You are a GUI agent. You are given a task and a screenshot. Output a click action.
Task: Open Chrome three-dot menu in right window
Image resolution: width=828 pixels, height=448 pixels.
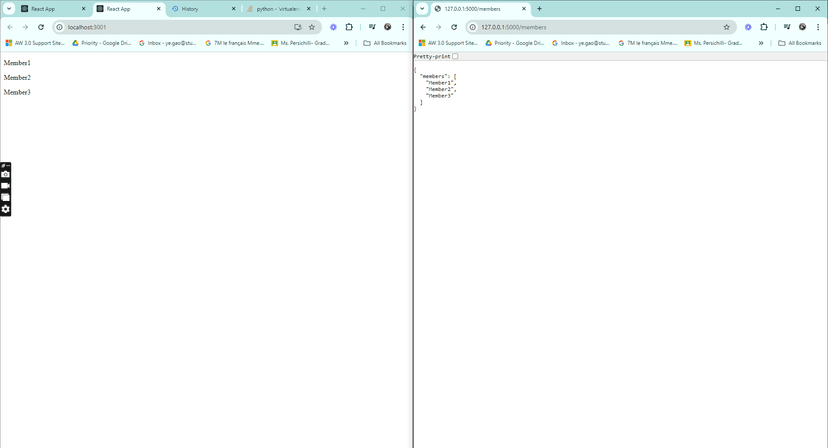(x=817, y=27)
